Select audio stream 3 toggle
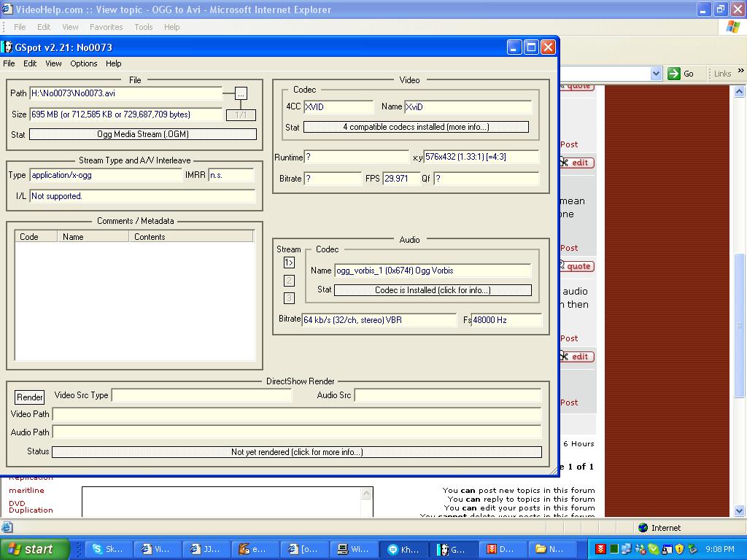 289,298
